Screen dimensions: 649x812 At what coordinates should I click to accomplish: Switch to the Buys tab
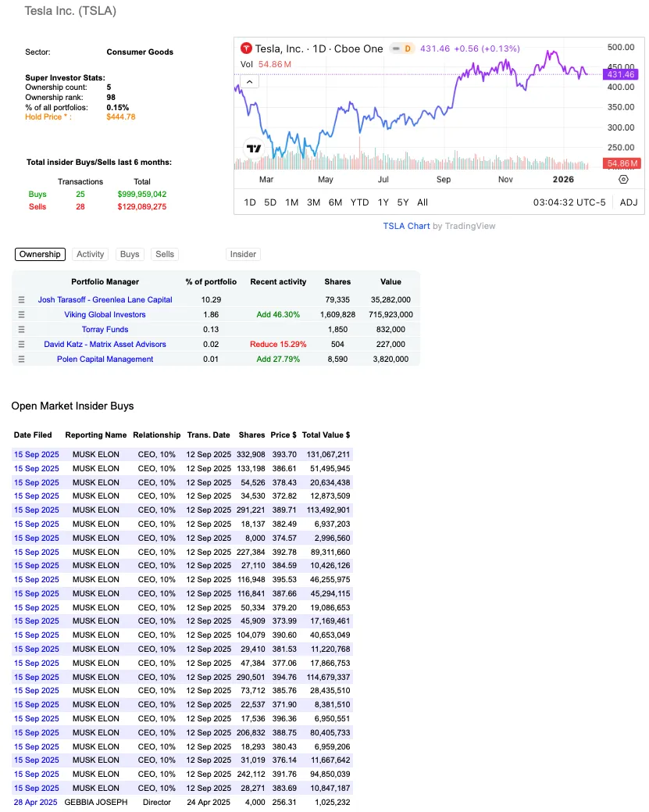[130, 254]
